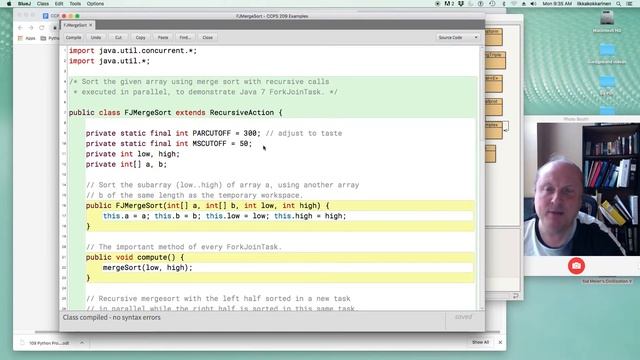Click the green zoom button of the editor window
640x360 pixels.
tap(78, 16)
